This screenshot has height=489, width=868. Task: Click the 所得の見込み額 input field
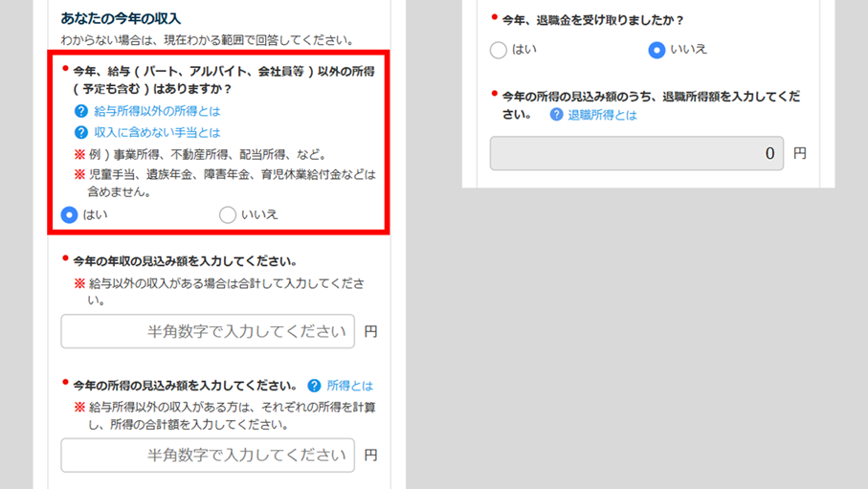tap(208, 456)
